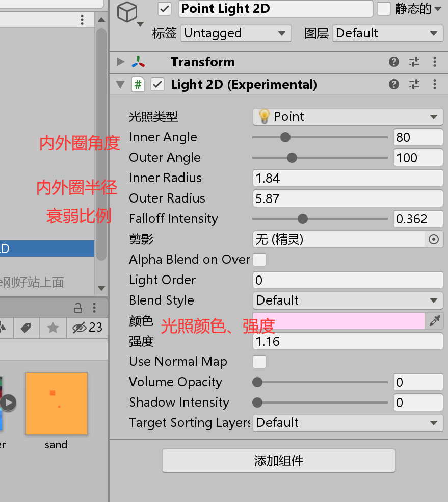Open the 图层 Default layer dropdown
The height and width of the screenshot is (502, 448).
coord(387,33)
